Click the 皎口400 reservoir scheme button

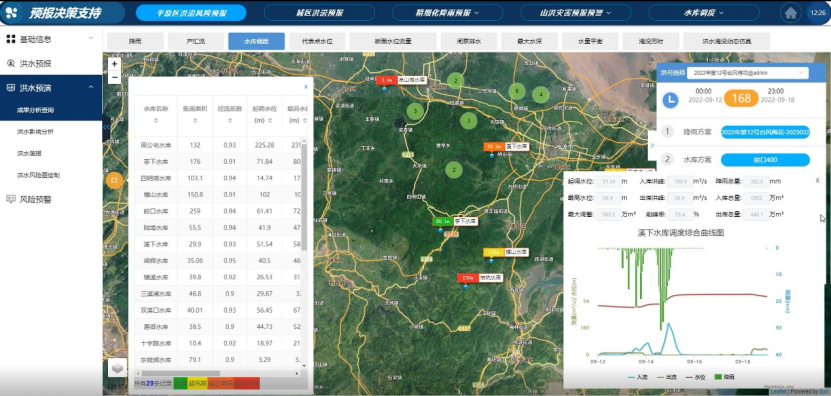click(x=765, y=160)
